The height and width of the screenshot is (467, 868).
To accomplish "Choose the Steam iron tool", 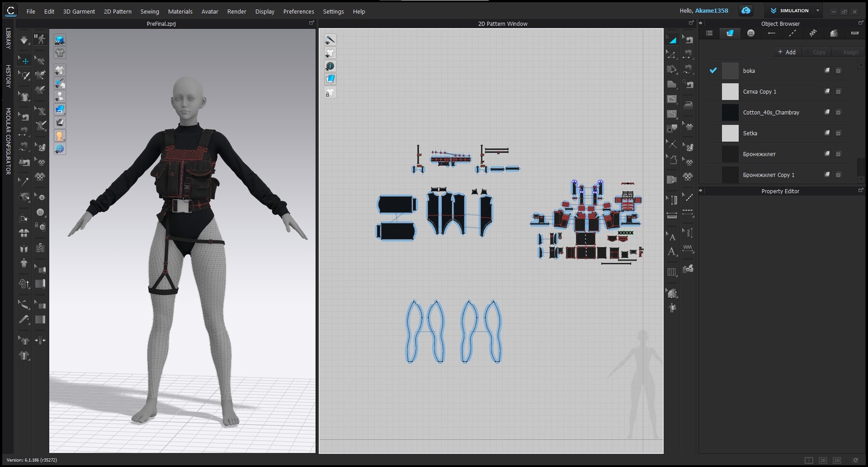I will tap(688, 105).
